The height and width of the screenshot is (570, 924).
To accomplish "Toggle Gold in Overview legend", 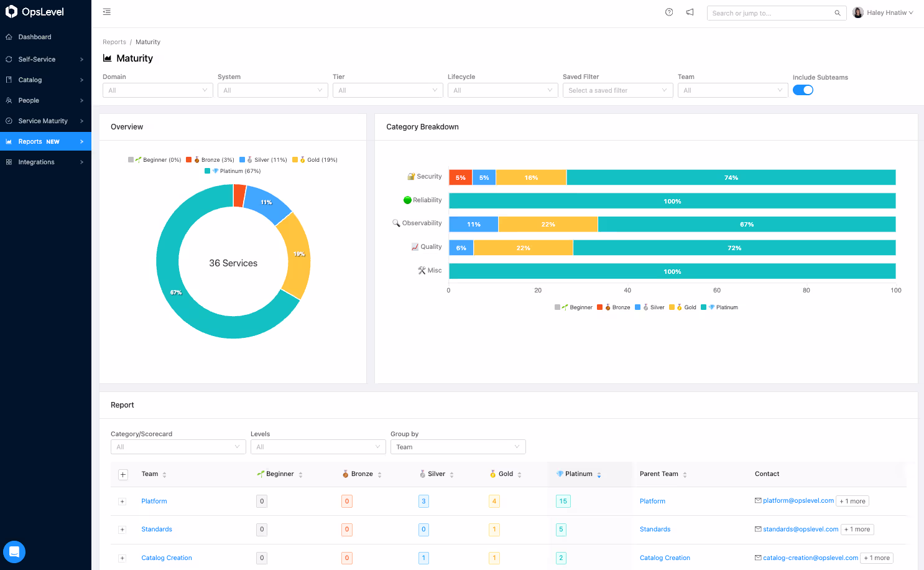I will (315, 160).
